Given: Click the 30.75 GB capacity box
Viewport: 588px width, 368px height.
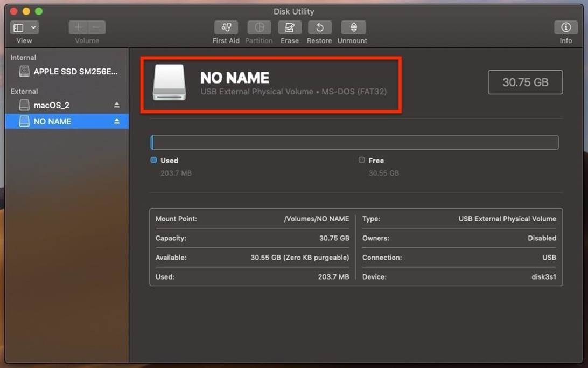Looking at the screenshot, I should pyautogui.click(x=525, y=82).
